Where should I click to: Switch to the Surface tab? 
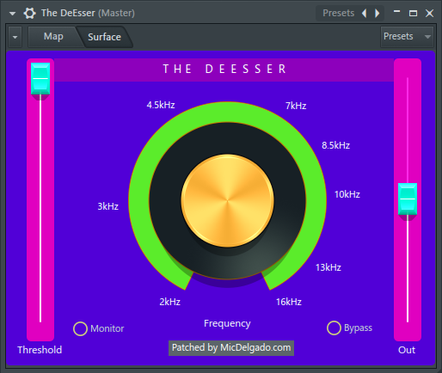click(104, 37)
